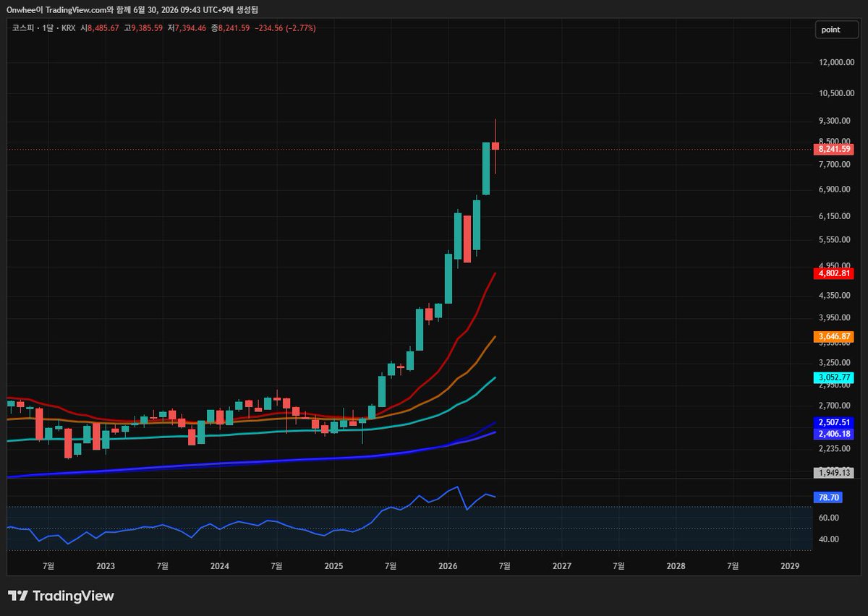
Task: Click the RSI 60.00 axis label
Action: pyautogui.click(x=829, y=518)
